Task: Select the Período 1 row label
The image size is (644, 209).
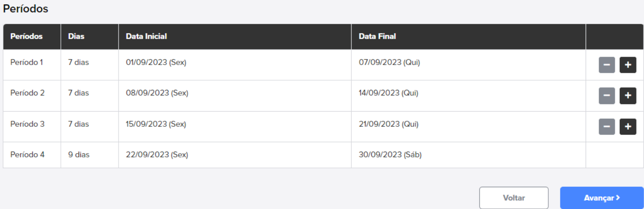Action: (x=26, y=63)
